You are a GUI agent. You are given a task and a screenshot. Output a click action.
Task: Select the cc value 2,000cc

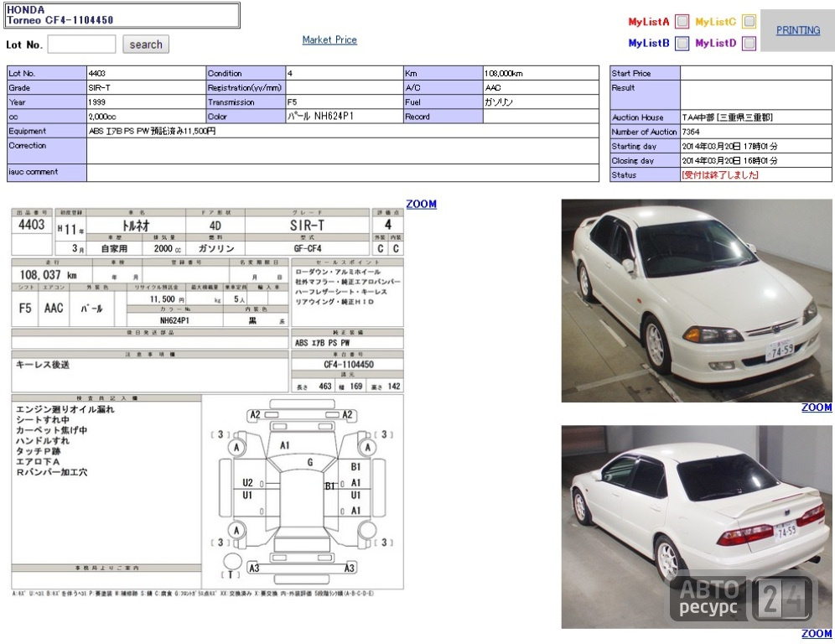[102, 117]
